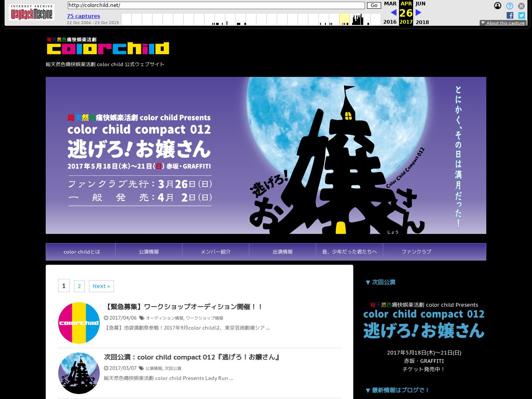Viewport: 532px width, 399px height.
Task: Open the Wayback help icon
Action: coord(510,6)
